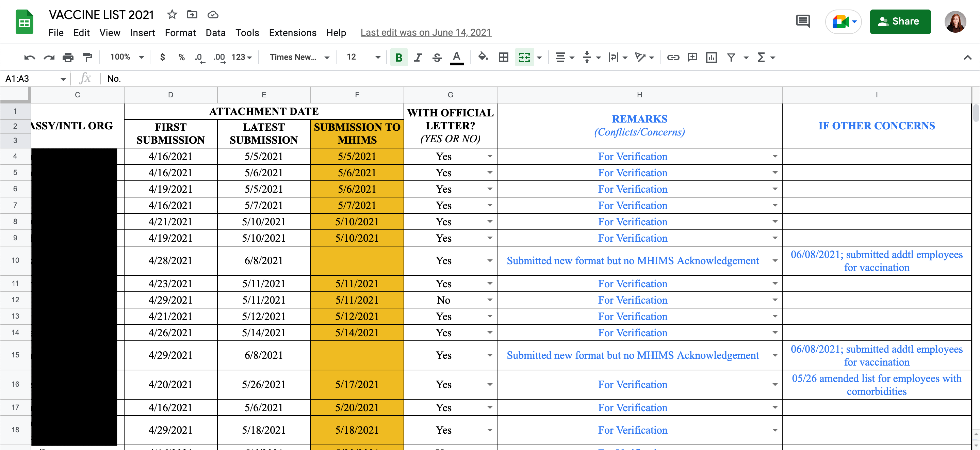Open the Format menu
This screenshot has width=980, height=450.
coord(180,33)
